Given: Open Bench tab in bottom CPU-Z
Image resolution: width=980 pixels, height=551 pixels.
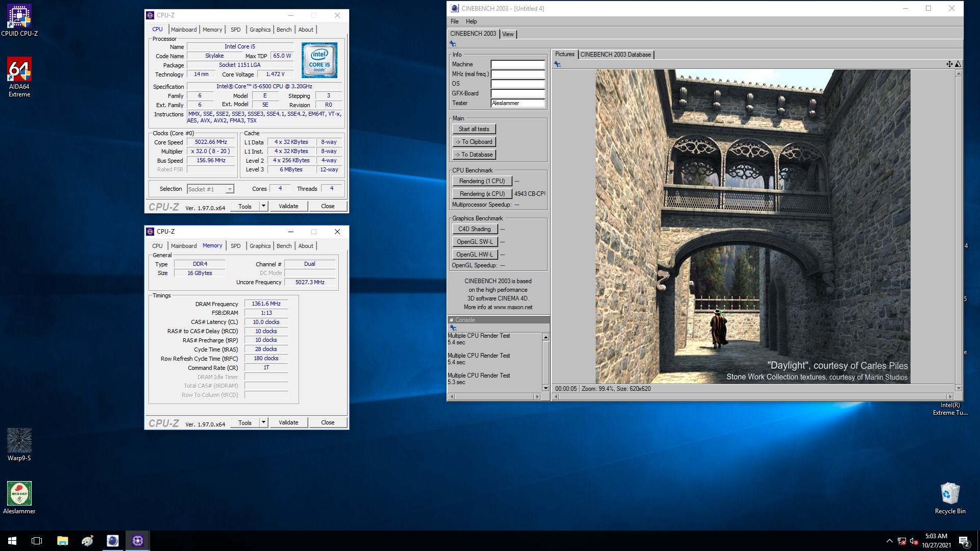Looking at the screenshot, I should click(x=284, y=246).
